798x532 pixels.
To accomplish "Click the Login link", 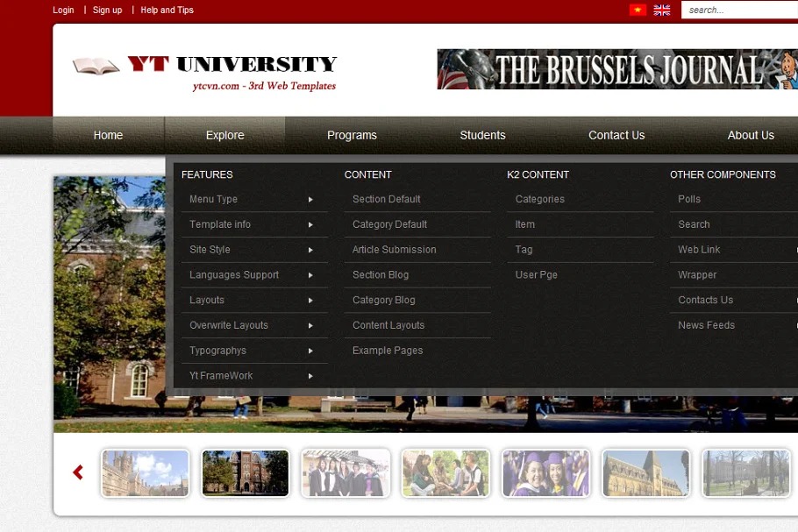I will [63, 11].
